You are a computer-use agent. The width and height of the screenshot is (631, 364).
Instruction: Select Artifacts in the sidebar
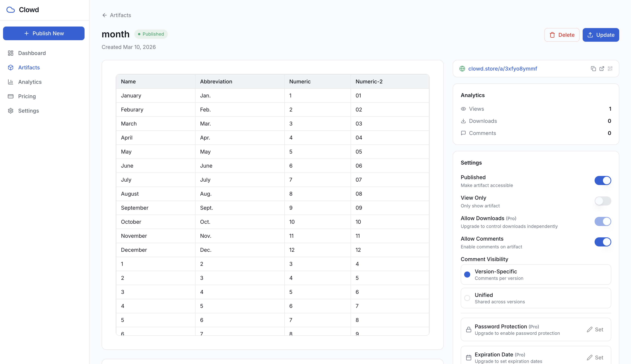(x=29, y=67)
